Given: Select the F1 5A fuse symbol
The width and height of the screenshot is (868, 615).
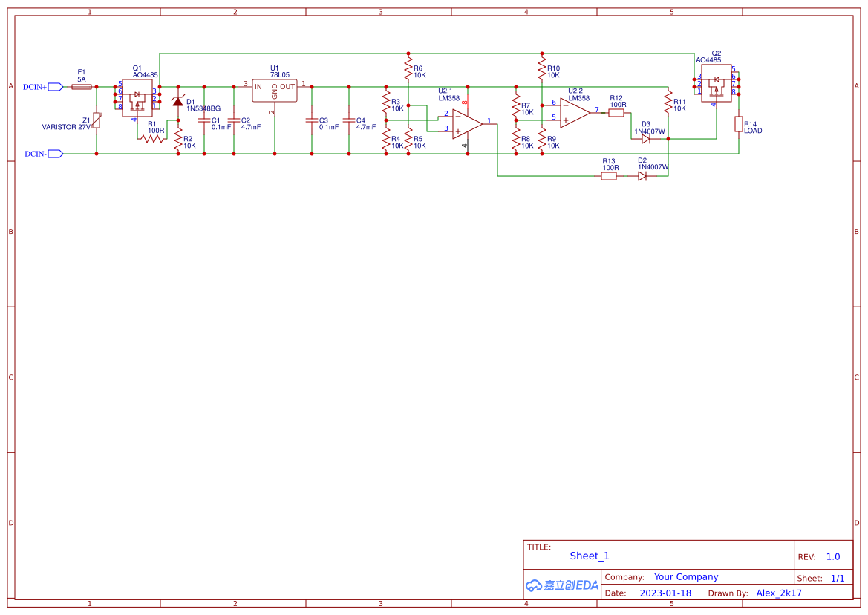Looking at the screenshot, I should pos(82,87).
